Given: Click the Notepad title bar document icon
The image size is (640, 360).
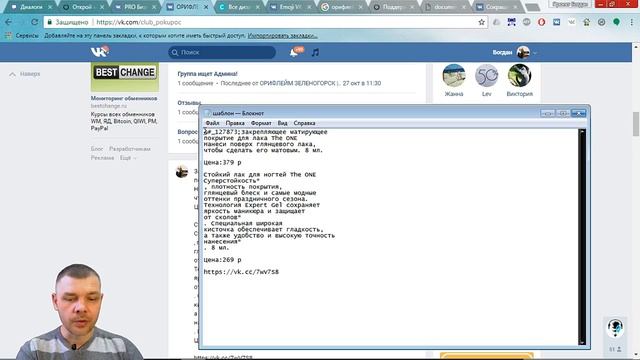Looking at the screenshot, I should [207, 113].
